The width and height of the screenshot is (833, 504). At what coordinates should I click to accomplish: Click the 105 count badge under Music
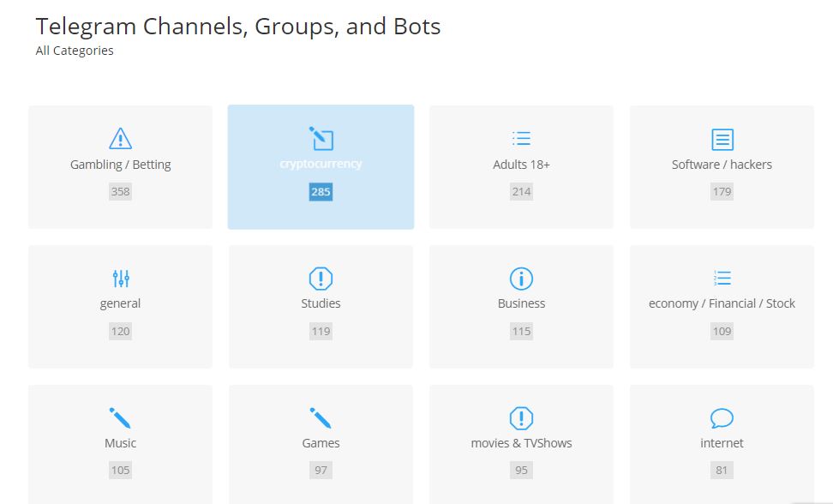(121, 470)
